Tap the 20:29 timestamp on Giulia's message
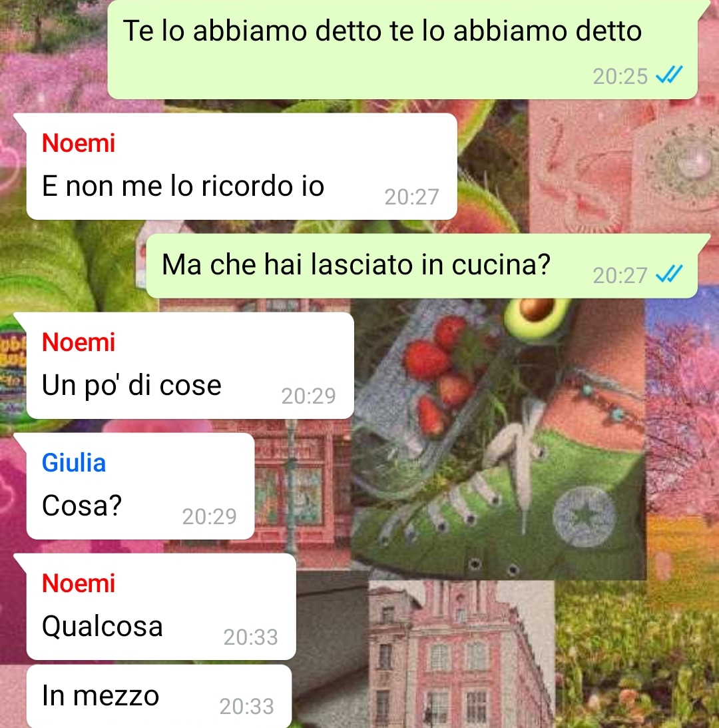This screenshot has width=719, height=728. coord(209,516)
